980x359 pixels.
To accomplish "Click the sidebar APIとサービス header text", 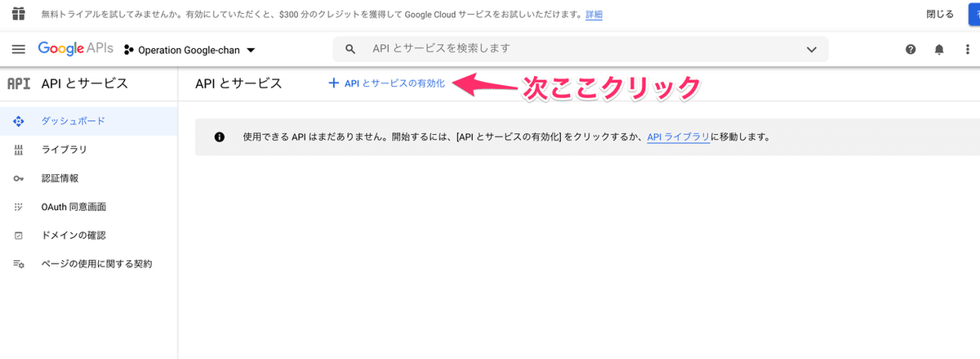I will coord(84,83).
